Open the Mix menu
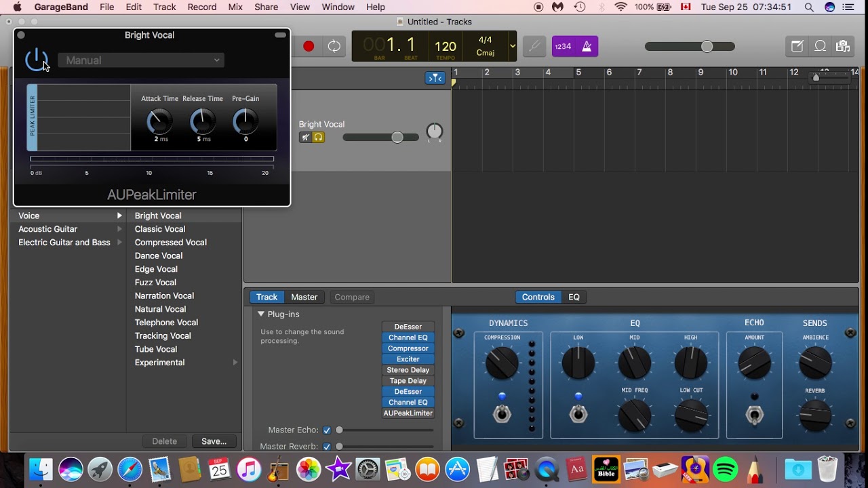 (235, 7)
